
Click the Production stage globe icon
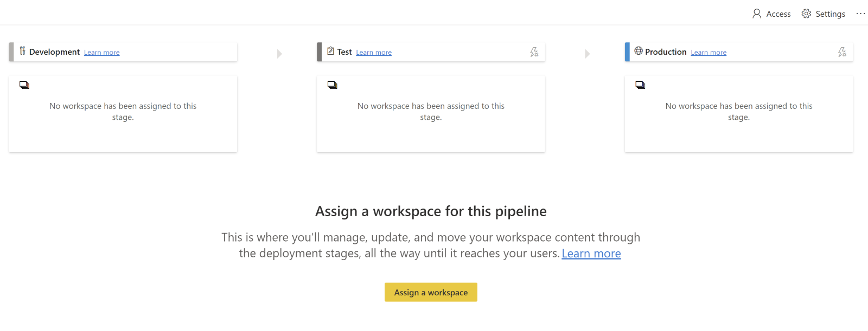click(x=639, y=51)
